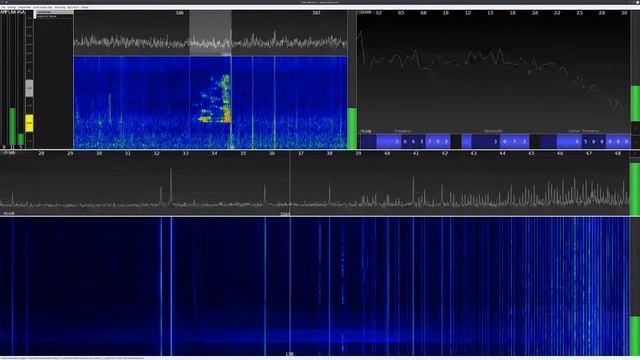Click the audio scope trace panel
The image size is (640, 360).
tap(493, 71)
